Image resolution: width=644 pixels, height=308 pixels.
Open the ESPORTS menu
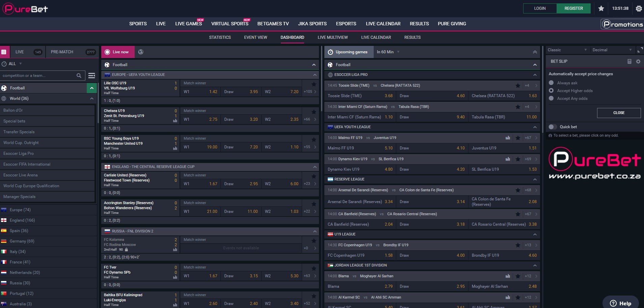pos(346,24)
